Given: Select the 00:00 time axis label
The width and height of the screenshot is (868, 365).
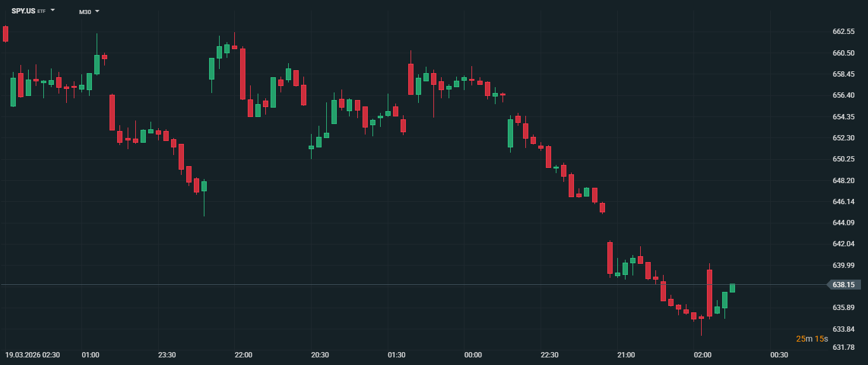Looking at the screenshot, I should click(x=473, y=355).
